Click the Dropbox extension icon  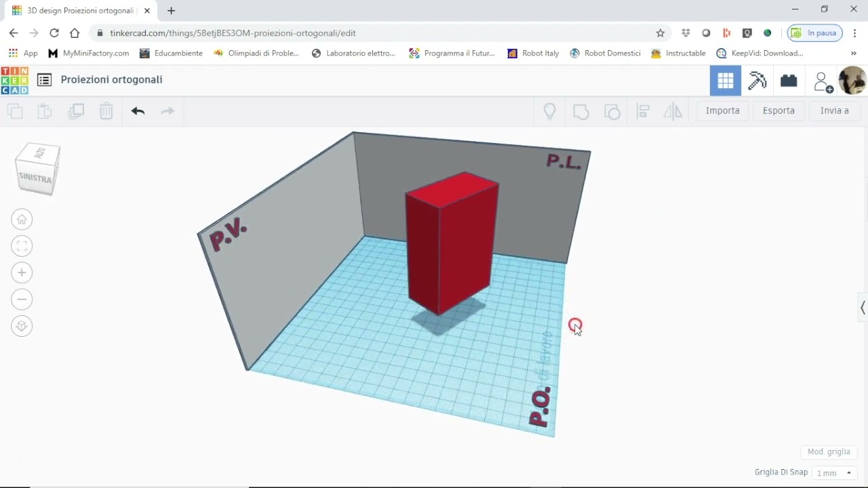686,33
